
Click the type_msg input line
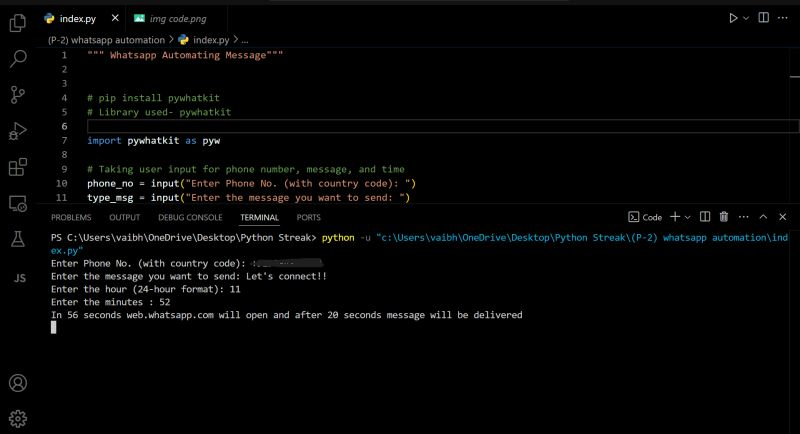[x=248, y=198]
